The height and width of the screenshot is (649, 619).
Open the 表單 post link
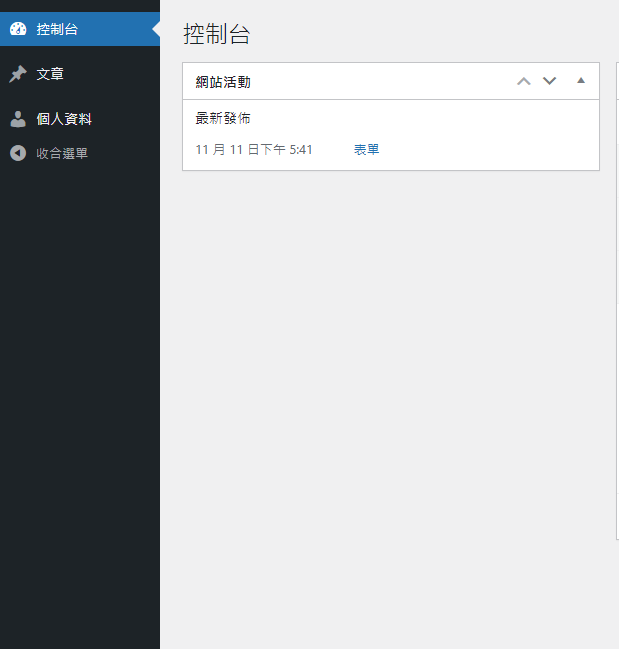pyautogui.click(x=366, y=149)
